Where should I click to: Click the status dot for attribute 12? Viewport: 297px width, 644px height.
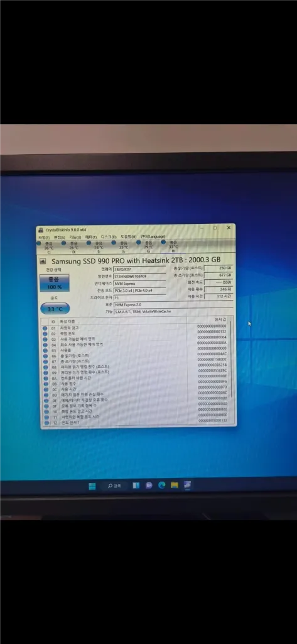point(45,422)
